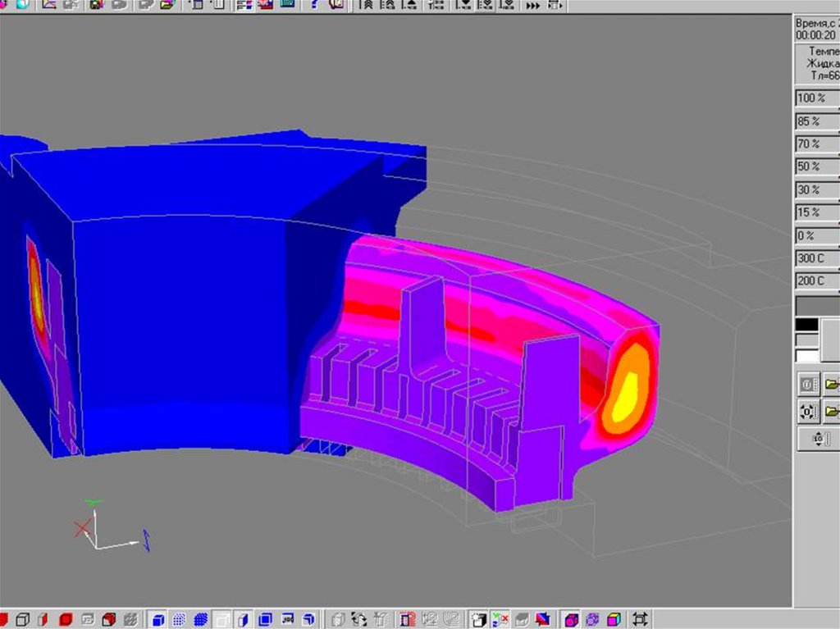Click the graph plot icon in top toolbar
840x629 pixels.
point(49,5)
